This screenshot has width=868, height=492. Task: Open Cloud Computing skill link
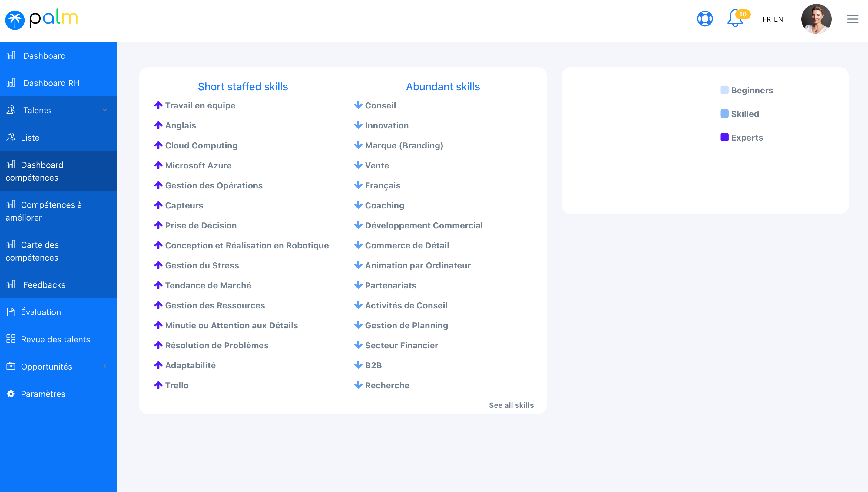[201, 145]
